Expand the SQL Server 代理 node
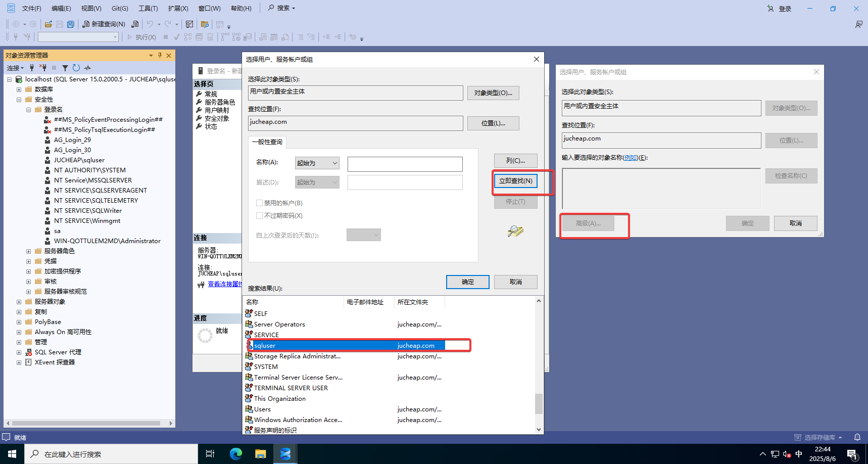The width and height of the screenshot is (868, 464). coord(19,352)
